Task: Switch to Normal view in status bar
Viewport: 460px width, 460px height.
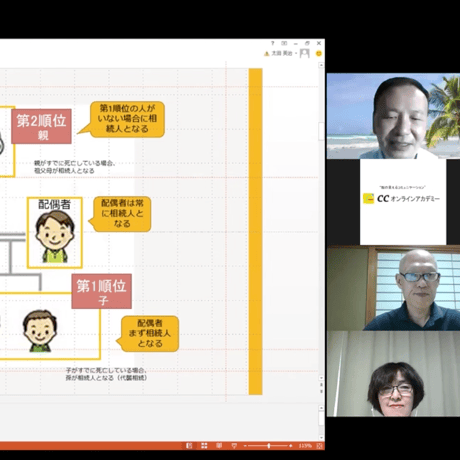Action: click(x=189, y=446)
